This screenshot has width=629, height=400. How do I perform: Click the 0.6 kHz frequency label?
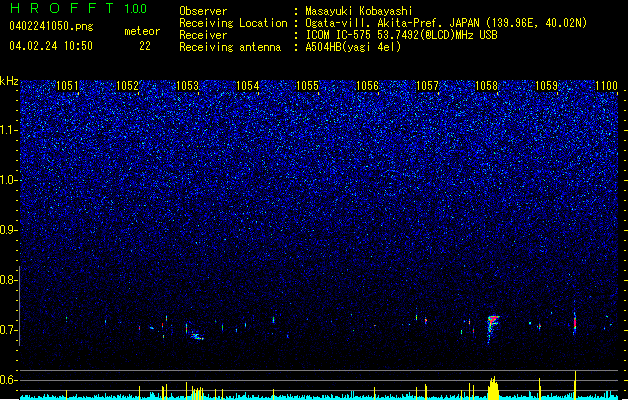pos(9,380)
